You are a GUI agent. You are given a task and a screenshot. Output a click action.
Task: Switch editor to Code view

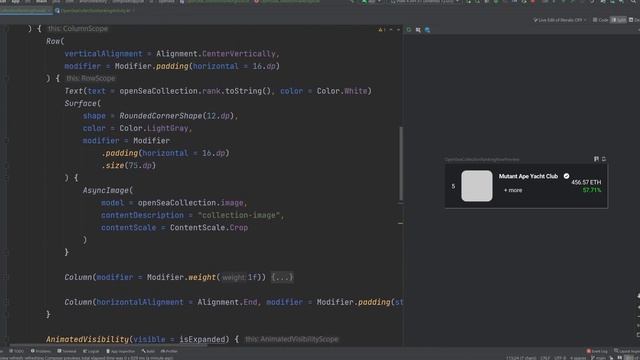[x=600, y=20]
